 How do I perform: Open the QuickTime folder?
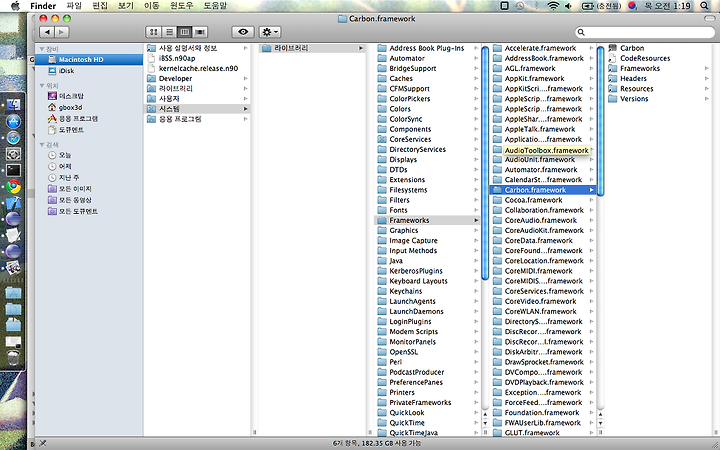(x=428, y=423)
